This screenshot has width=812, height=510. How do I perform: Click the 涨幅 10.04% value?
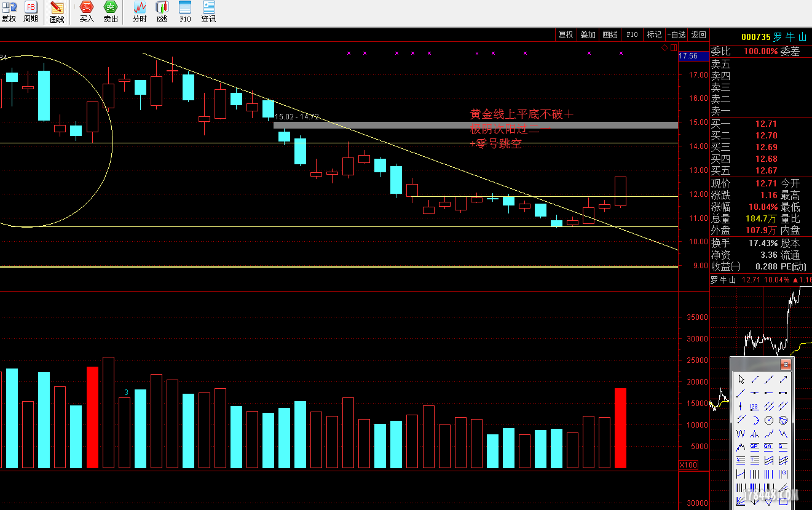point(764,207)
